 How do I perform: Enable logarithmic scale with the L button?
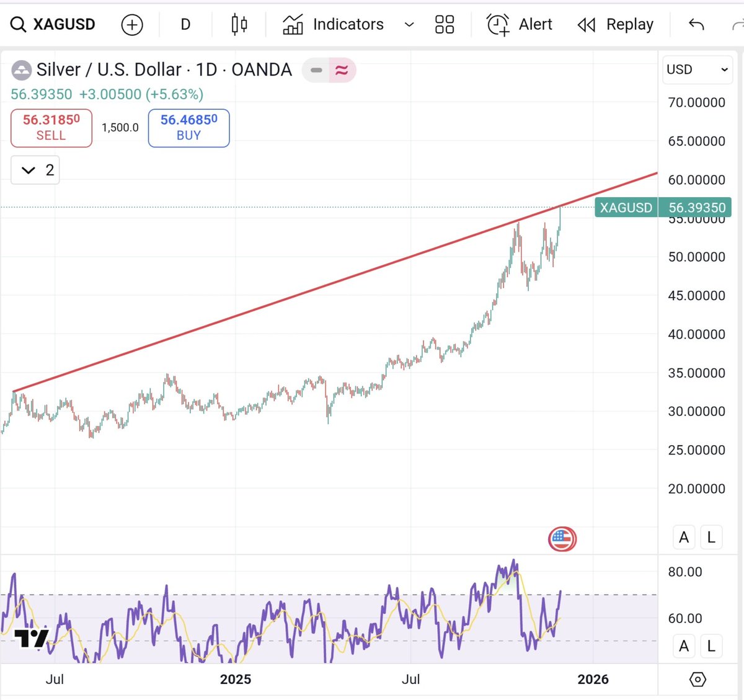(x=711, y=537)
